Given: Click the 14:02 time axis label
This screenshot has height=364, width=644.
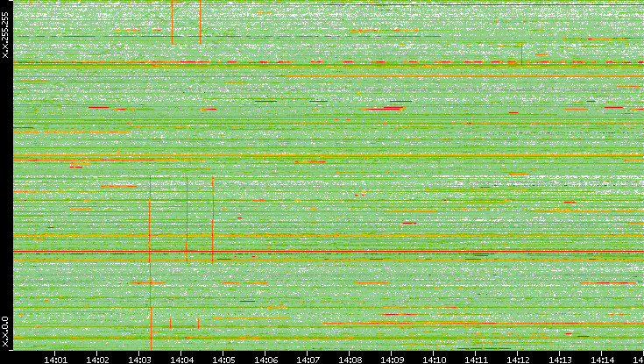Looking at the screenshot, I should click(x=97, y=360).
